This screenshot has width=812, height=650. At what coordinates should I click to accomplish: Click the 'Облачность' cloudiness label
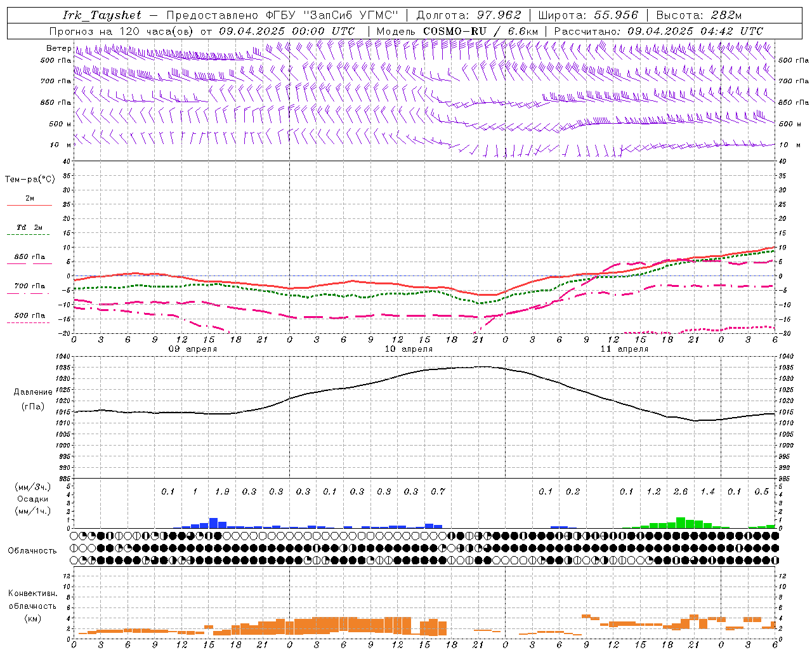point(32,550)
